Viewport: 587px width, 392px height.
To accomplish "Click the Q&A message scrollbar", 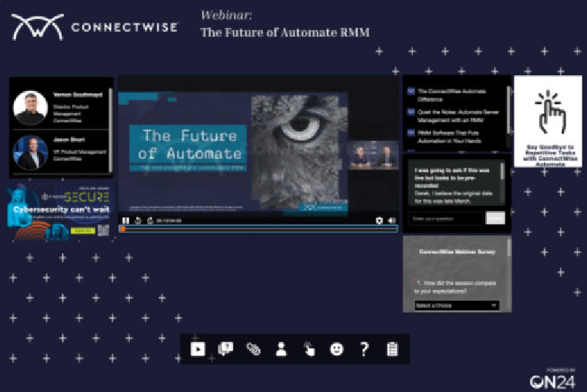I will [502, 171].
